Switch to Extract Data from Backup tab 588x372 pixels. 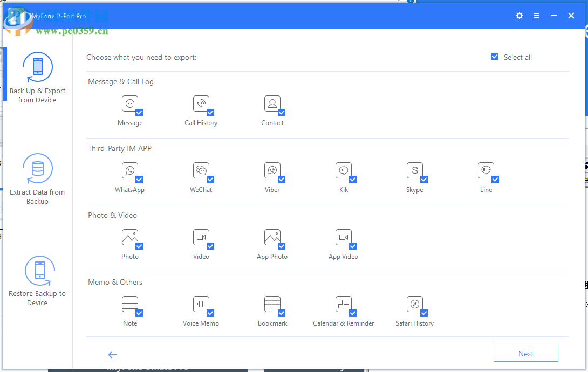(37, 179)
